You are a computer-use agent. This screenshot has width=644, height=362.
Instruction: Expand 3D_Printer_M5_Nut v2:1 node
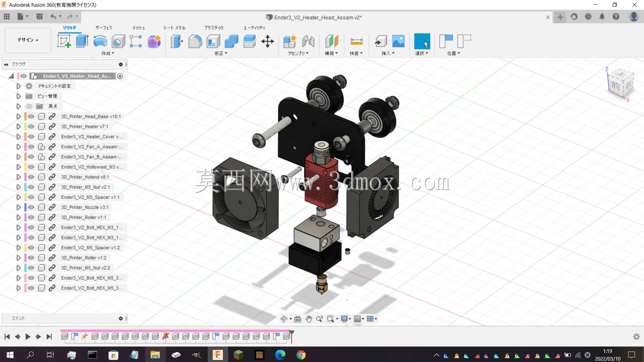click(x=18, y=187)
